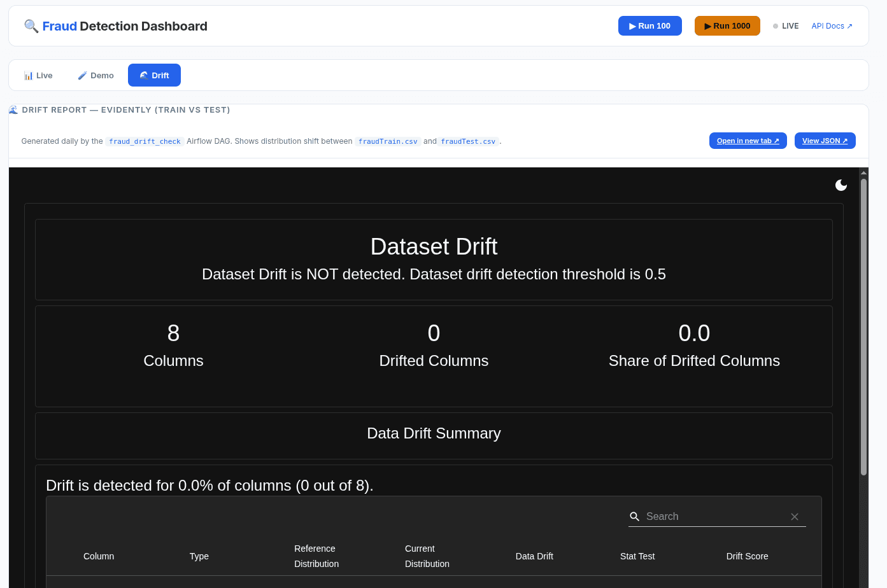Click the wave icon beside the Drift Report heading

tap(13, 110)
